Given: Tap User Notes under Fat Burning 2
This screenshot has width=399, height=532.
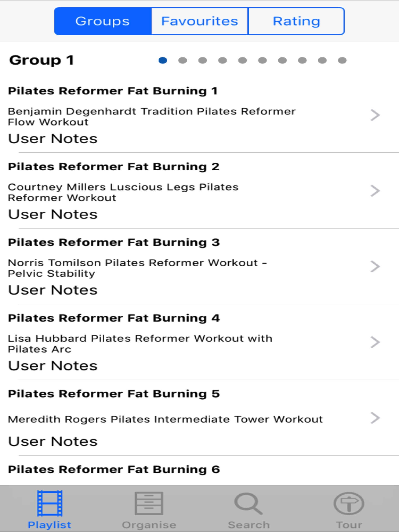Looking at the screenshot, I should tap(53, 214).
